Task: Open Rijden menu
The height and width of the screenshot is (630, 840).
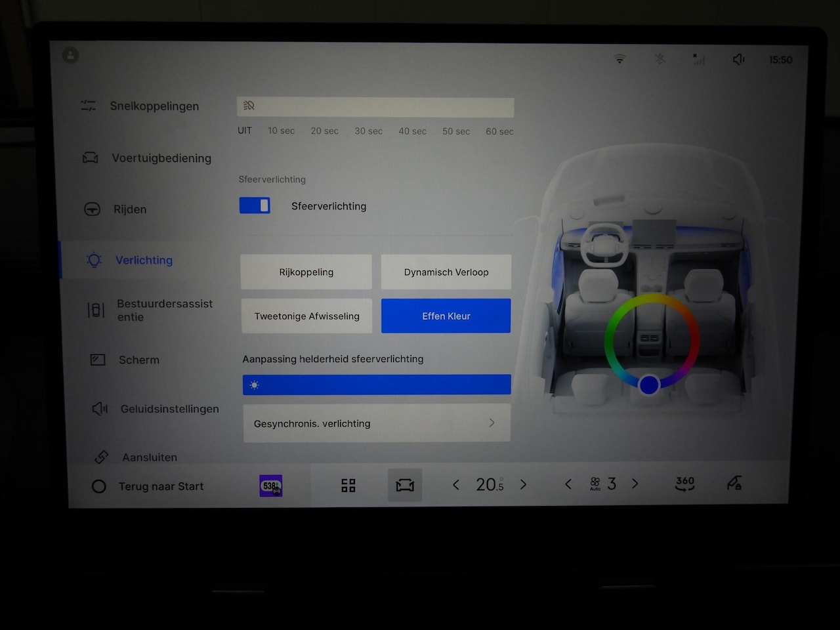Action: [x=115, y=209]
